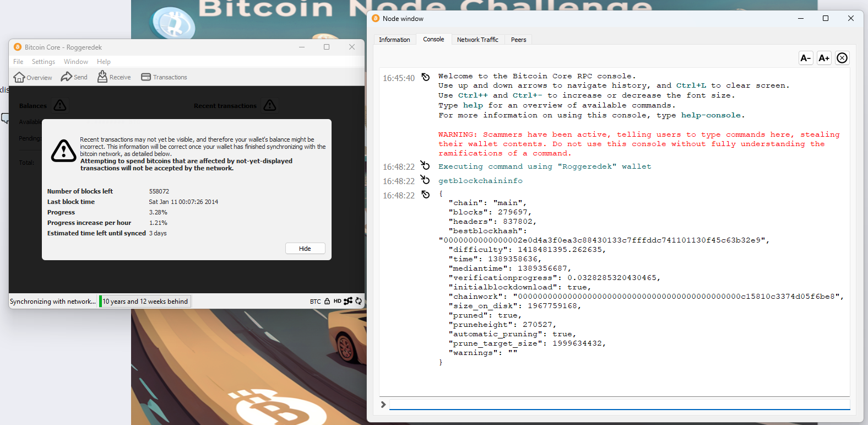Click the sync progress bar showing years behind
The width and height of the screenshot is (868, 425).
pyautogui.click(x=145, y=301)
